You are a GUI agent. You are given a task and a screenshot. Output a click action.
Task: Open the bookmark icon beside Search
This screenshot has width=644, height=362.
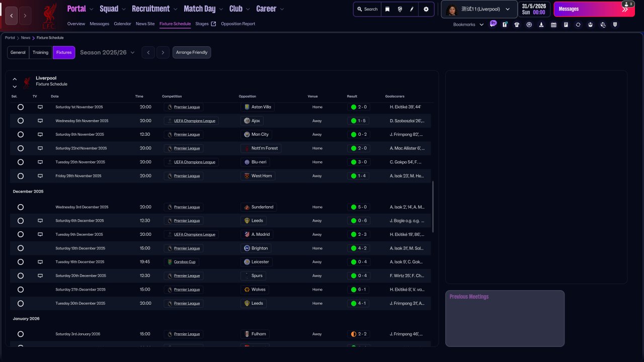387,9
